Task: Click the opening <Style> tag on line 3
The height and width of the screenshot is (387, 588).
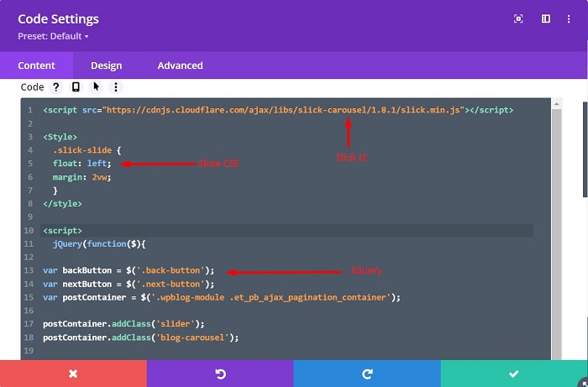Action: pos(60,137)
